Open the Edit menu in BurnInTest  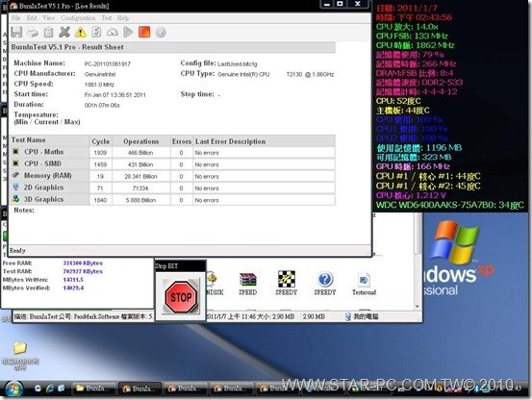32,17
